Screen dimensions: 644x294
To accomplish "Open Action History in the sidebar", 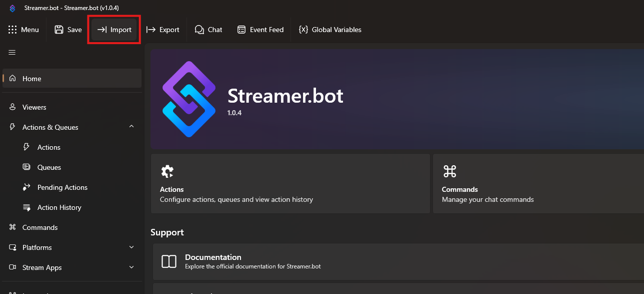I will point(59,207).
